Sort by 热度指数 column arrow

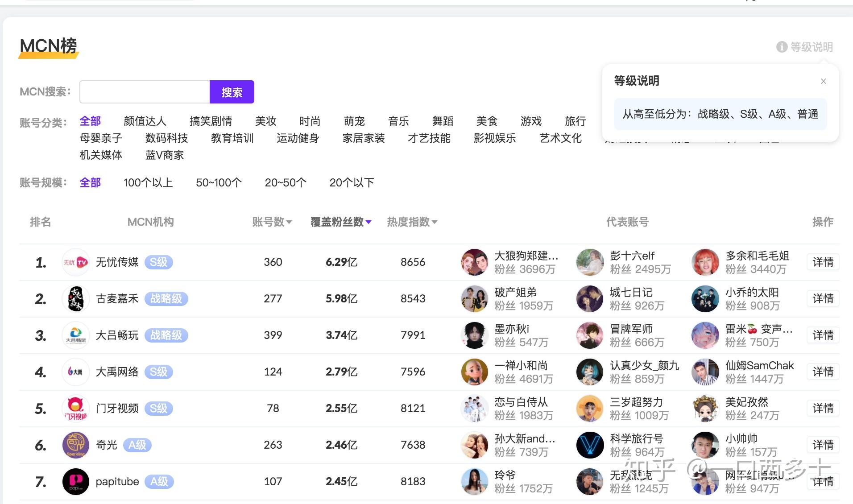tap(435, 222)
